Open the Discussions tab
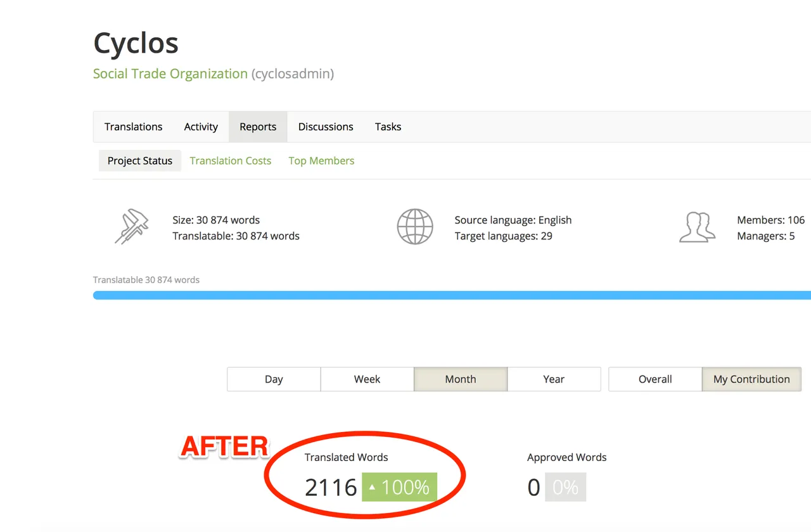 coord(326,127)
